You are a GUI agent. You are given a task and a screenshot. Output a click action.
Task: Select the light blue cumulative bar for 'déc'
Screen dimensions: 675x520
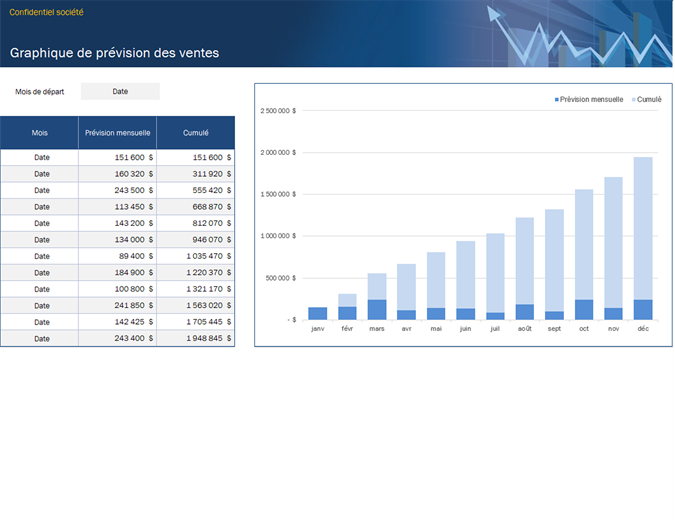[643, 228]
